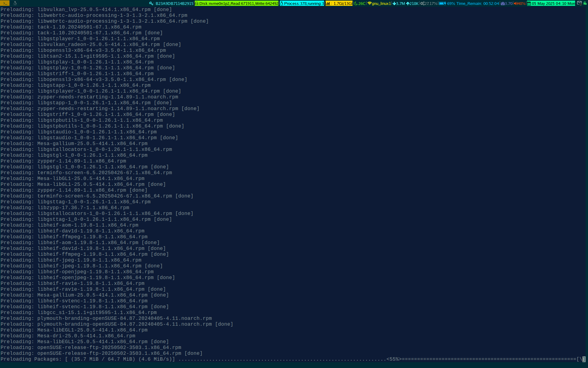The width and height of the screenshot is (588, 368).
Task: Click the calendar icon in status bar
Action: pos(529,3)
